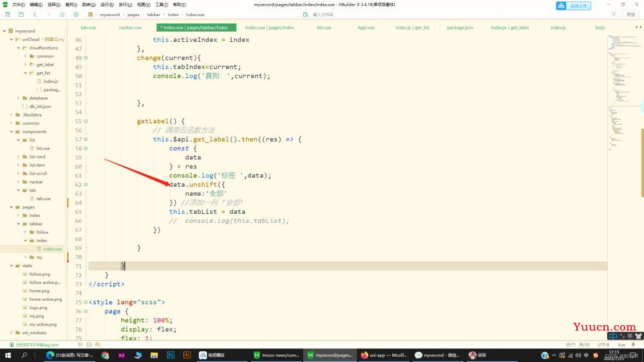Screen dimensions: 644x362
Task: Open Windows Start menu
Action: click(7, 355)
